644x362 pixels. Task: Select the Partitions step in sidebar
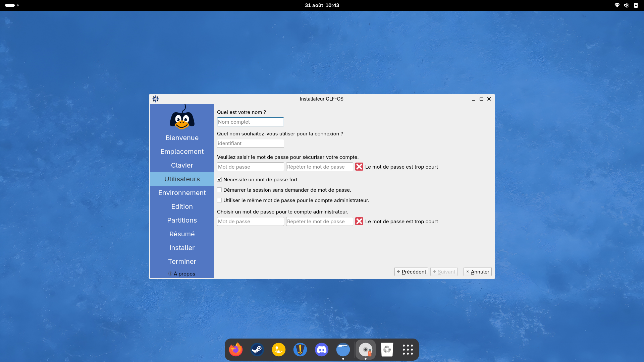(182, 220)
